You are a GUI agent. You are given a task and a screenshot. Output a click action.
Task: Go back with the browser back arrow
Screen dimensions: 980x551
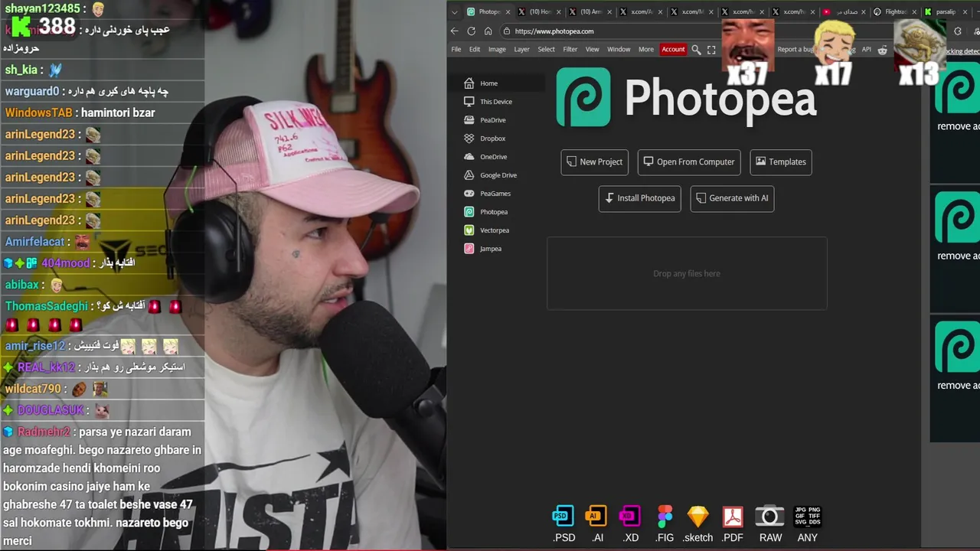[455, 31]
